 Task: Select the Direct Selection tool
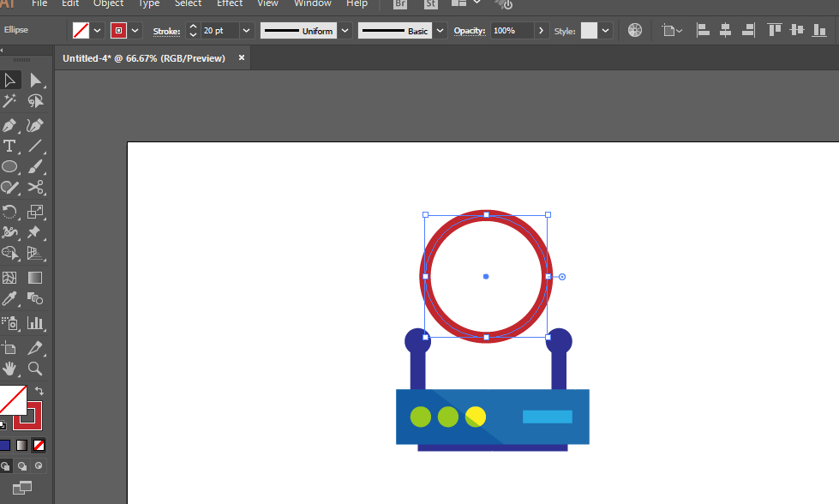coord(35,81)
